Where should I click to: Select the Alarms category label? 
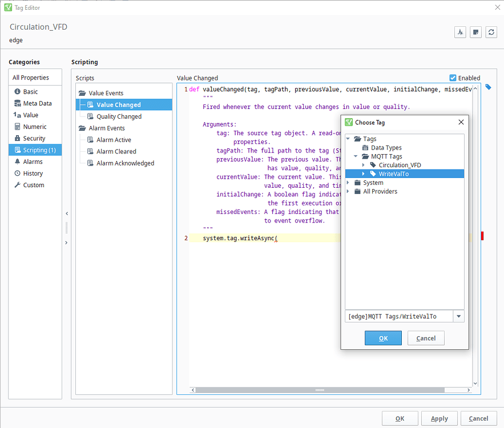click(x=33, y=161)
